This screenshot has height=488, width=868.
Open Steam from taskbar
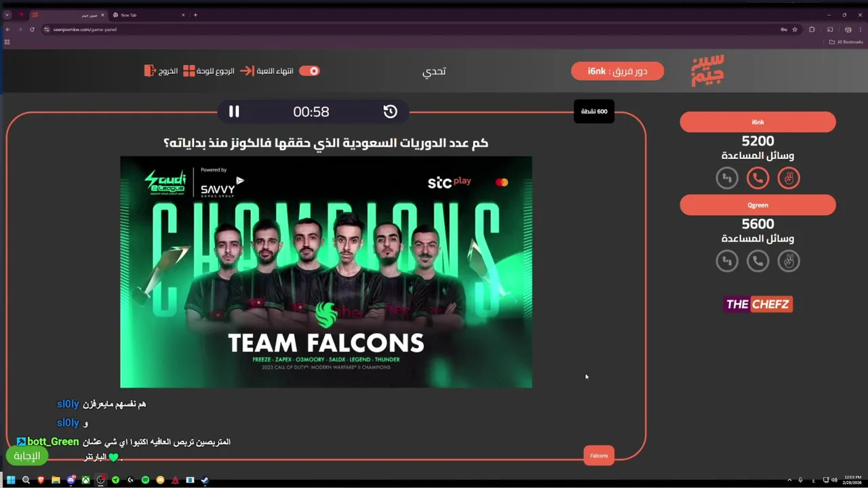(205, 480)
